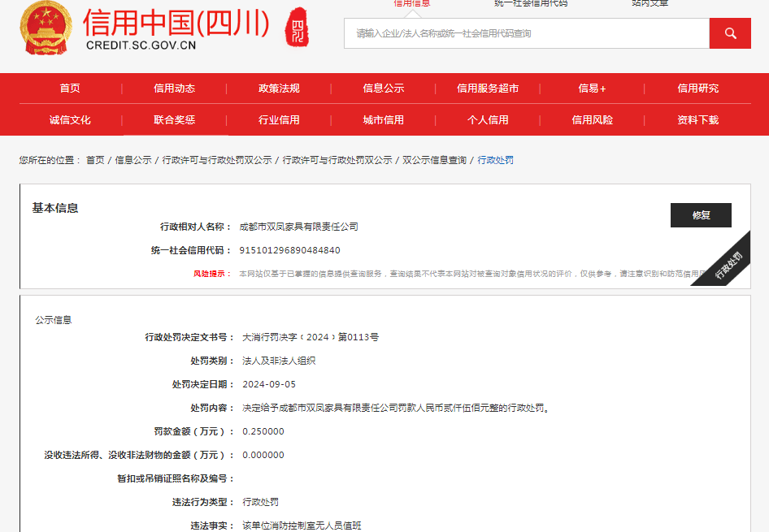Select the 站内文章 search tab
Screen dimensions: 769x532
click(650, 3)
